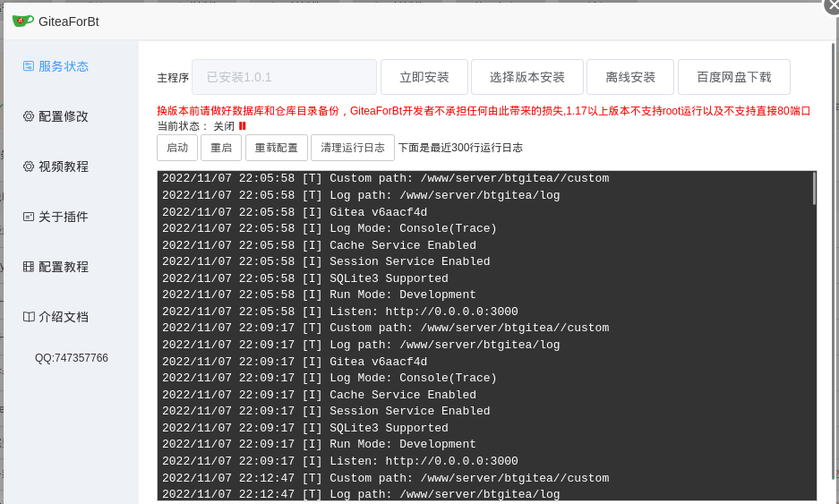Click the 下面是最近300行运行日志 label
This screenshot has width=839, height=504.
click(x=461, y=148)
